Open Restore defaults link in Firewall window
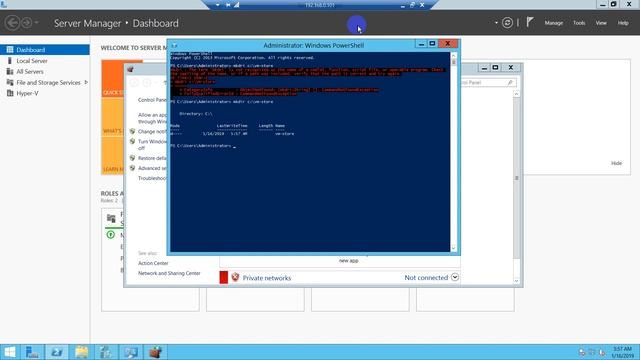The image size is (640, 360). pos(152,158)
